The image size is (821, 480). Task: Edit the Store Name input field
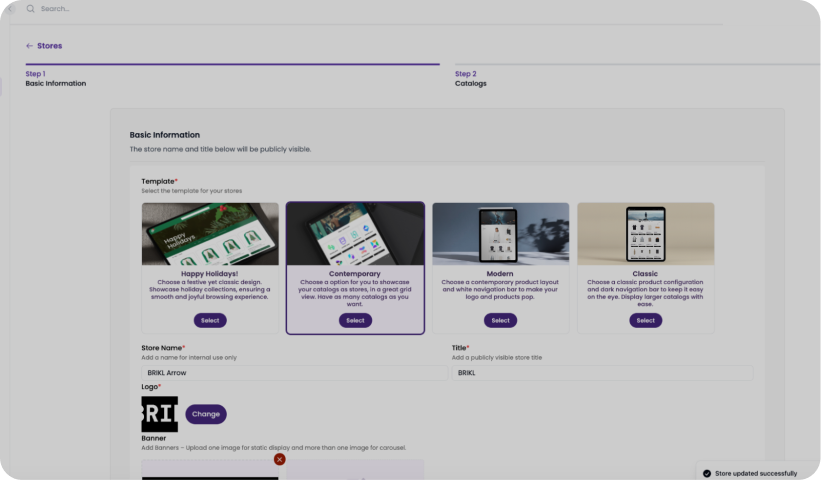pyautogui.click(x=291, y=373)
